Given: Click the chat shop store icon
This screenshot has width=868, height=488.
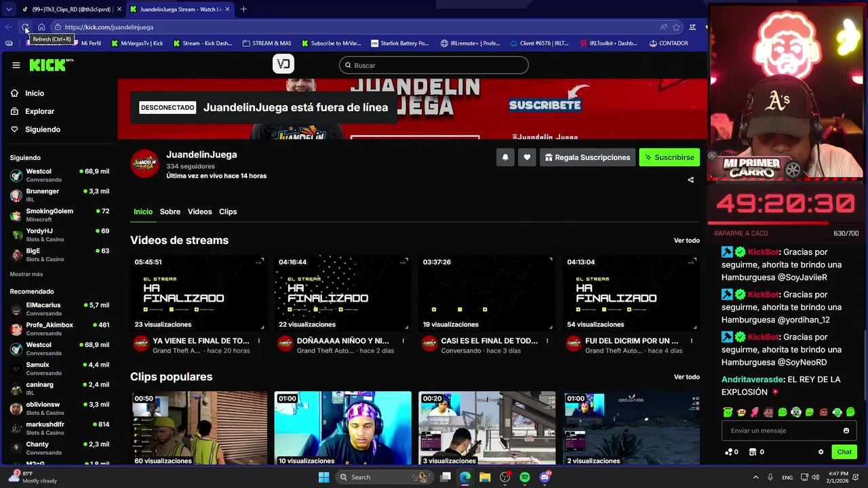Looking at the screenshot, I should pyautogui.click(x=753, y=452).
